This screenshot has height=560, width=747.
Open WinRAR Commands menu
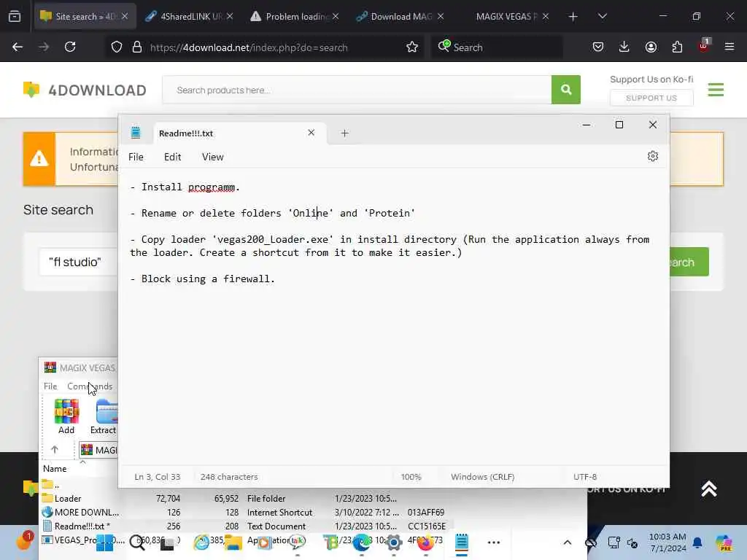(x=90, y=386)
